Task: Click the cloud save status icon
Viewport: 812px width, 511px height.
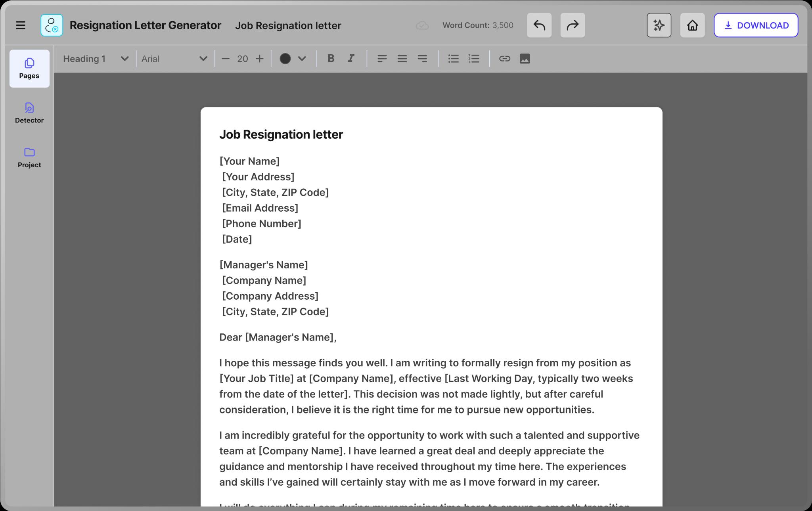Action: [422, 25]
